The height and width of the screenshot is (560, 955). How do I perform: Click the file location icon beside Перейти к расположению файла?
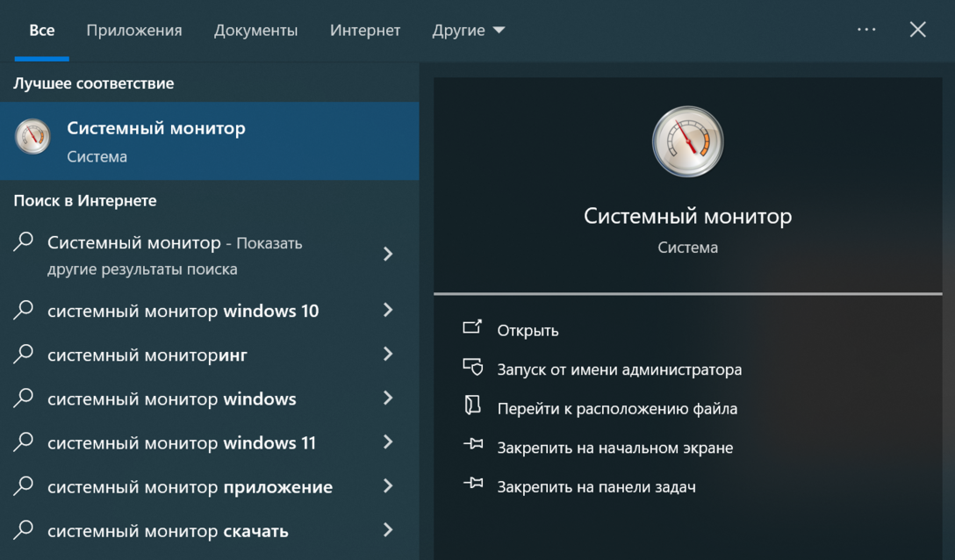click(472, 406)
